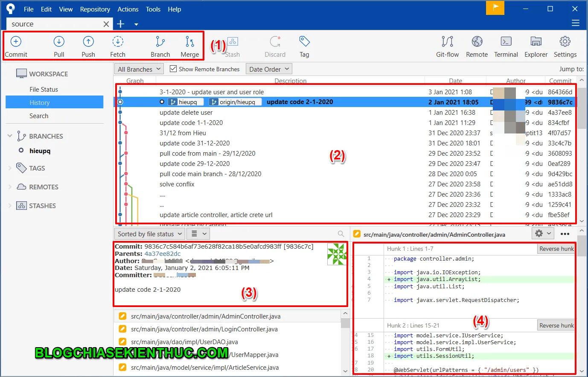Viewport: 588px width, 377px height.
Task: Push commits using the Push icon
Action: pyautogui.click(x=88, y=46)
